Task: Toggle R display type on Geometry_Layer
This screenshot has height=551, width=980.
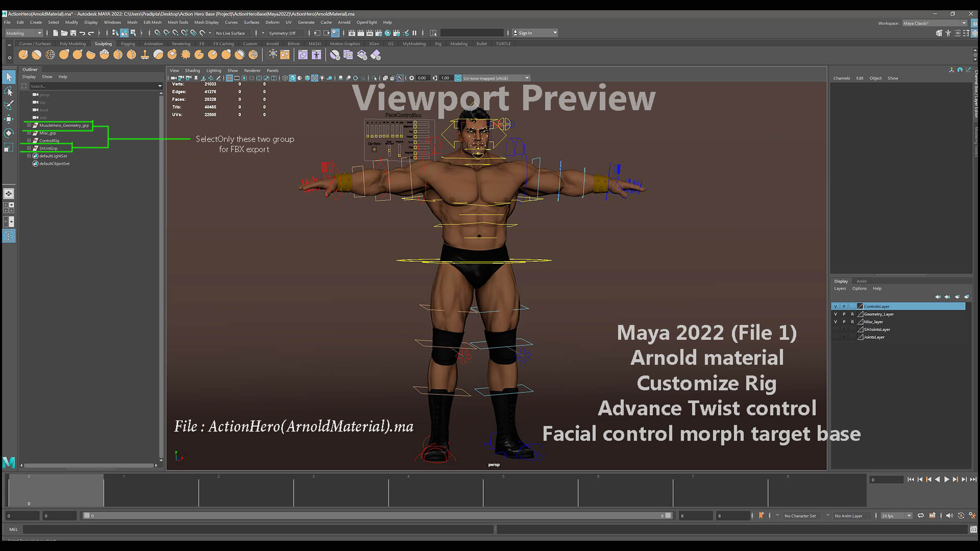Action: pos(852,314)
